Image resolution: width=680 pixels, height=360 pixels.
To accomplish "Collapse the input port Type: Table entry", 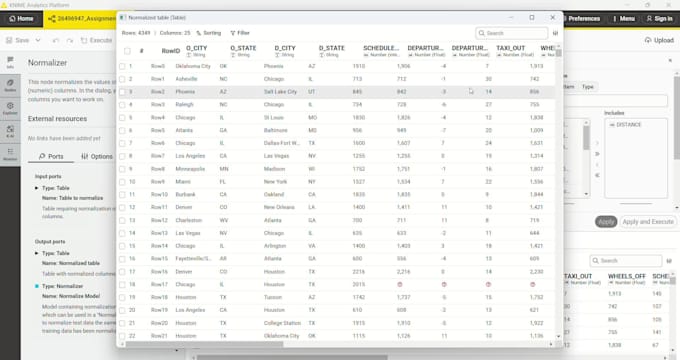I will coord(36,188).
